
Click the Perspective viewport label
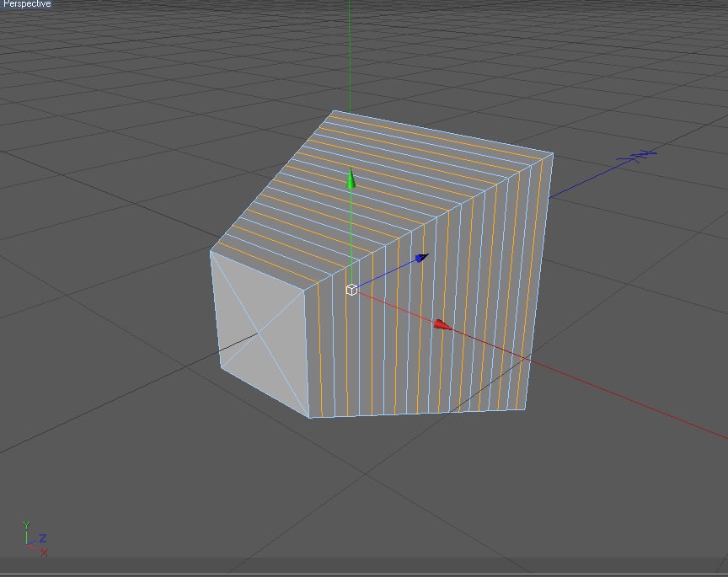[x=26, y=3]
